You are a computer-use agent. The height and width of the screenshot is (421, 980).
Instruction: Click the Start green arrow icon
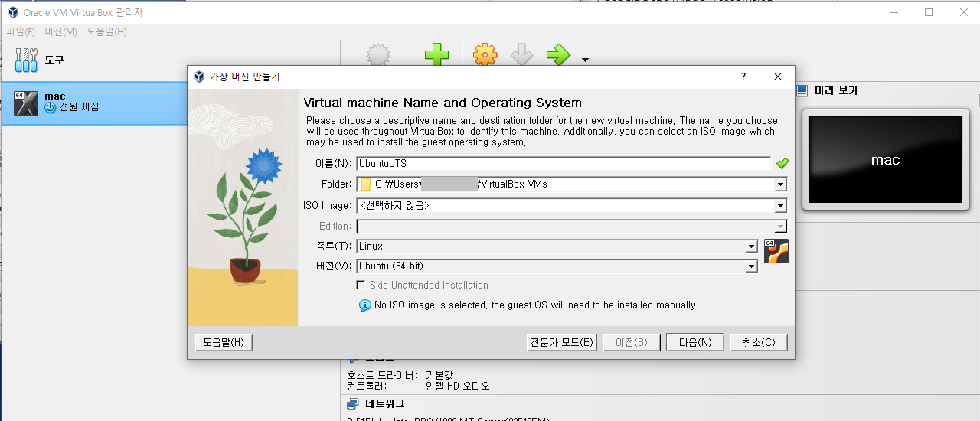[x=558, y=55]
